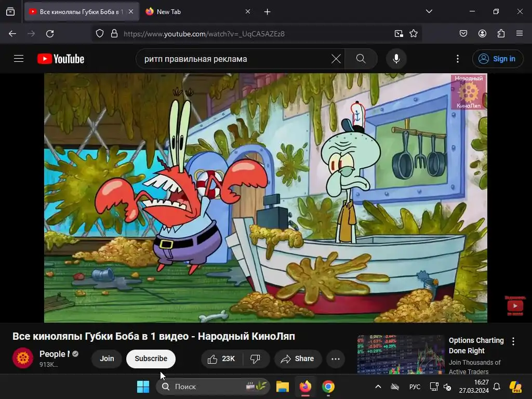Open Firefox account icon

point(482,34)
